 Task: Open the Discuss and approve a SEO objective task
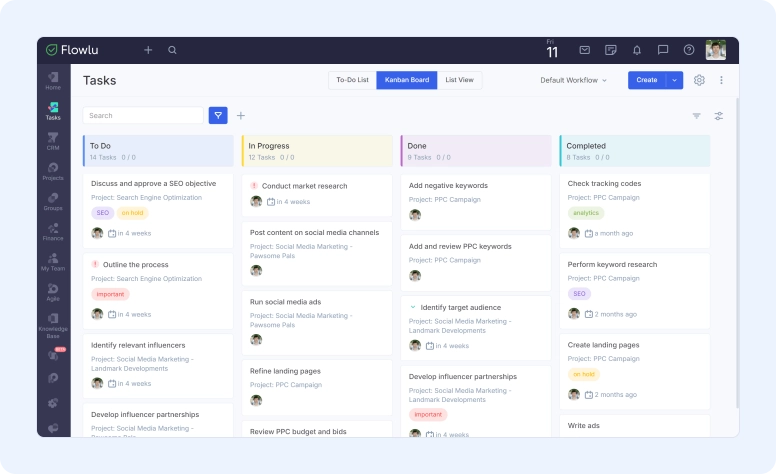click(153, 184)
